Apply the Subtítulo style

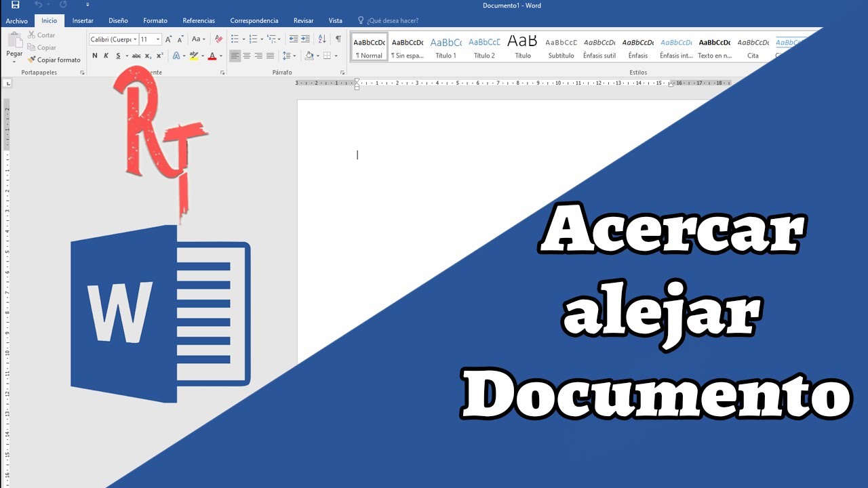pos(561,47)
